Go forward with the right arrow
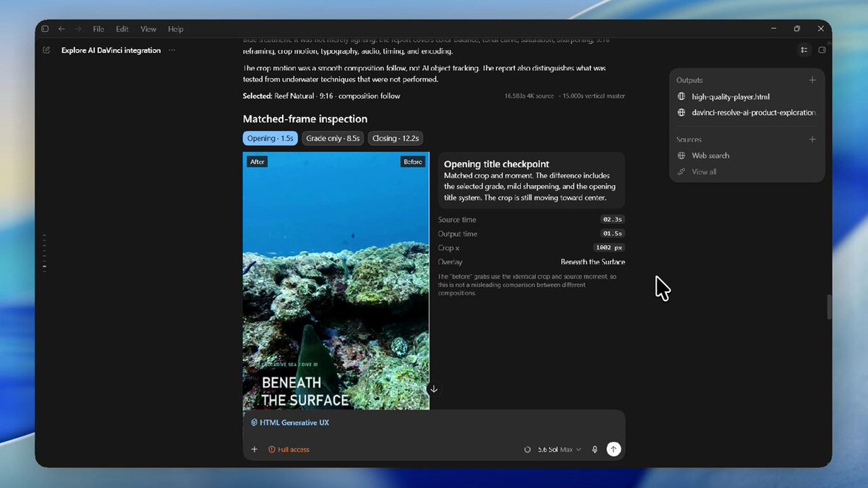The image size is (868, 488). point(78,29)
